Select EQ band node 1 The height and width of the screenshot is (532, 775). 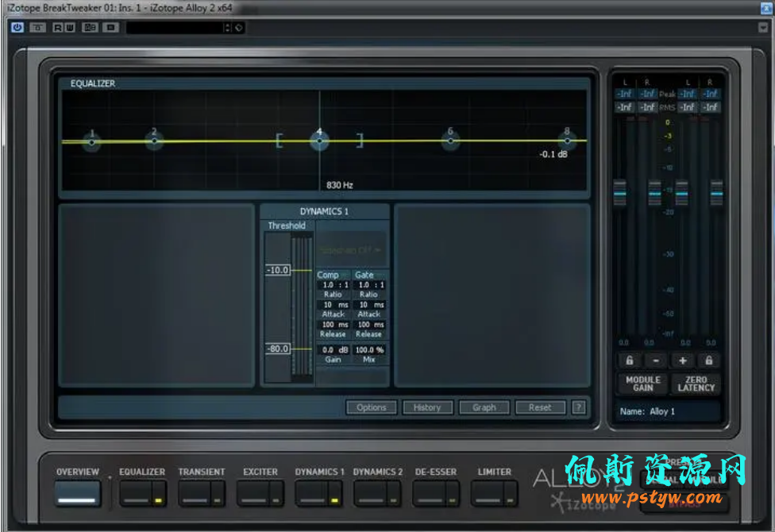(91, 142)
